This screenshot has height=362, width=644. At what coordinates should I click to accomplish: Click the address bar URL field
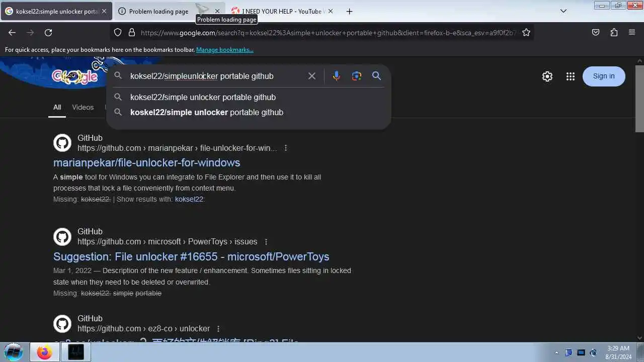tap(328, 33)
